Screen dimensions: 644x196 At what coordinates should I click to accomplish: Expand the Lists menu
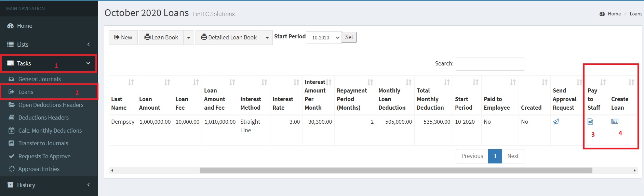(49, 45)
